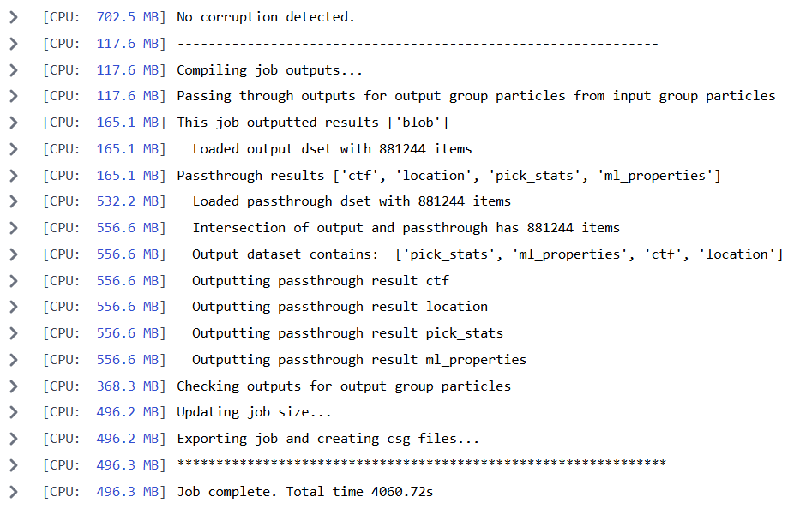The height and width of the screenshot is (509, 812).
Task: Click the 532.2 MB CPU memory value
Action: click(128, 201)
